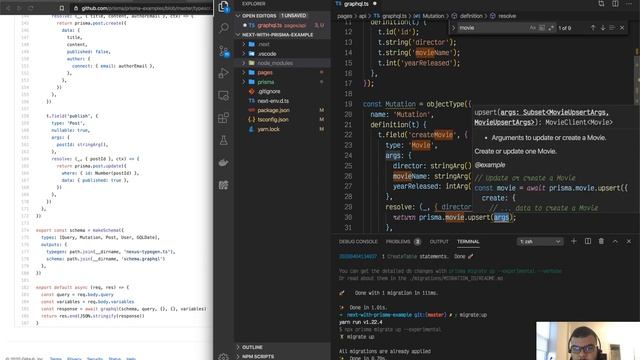Image resolution: width=640 pixels, height=360 pixels.
Task: Open the .gitignore file
Action: click(282, 91)
